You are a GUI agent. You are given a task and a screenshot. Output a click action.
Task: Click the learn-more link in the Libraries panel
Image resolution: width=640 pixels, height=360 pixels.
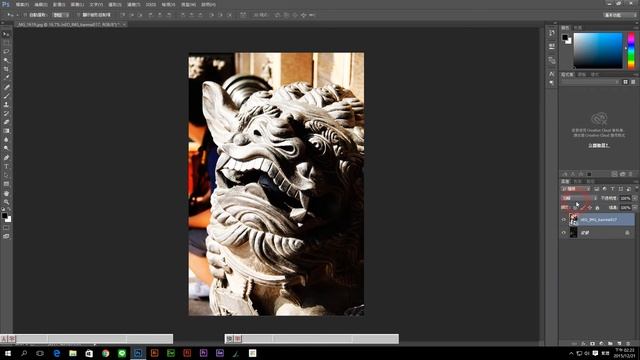[x=599, y=145]
